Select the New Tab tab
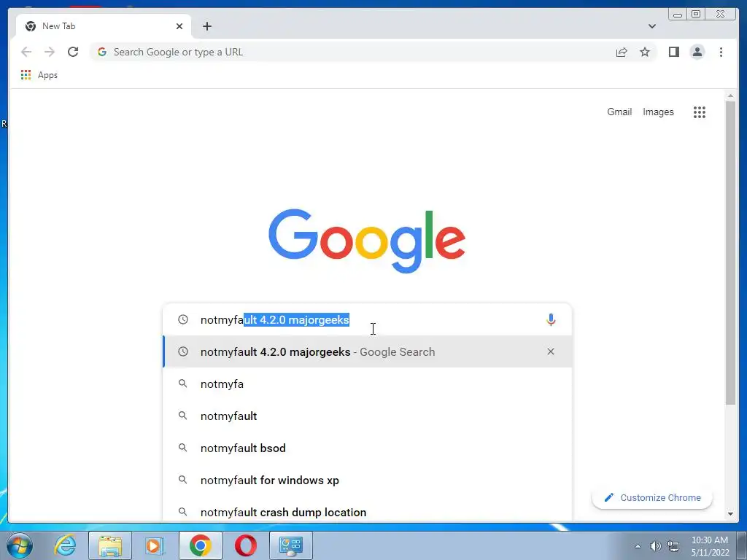Screen dimensions: 747x560 [x=104, y=26]
